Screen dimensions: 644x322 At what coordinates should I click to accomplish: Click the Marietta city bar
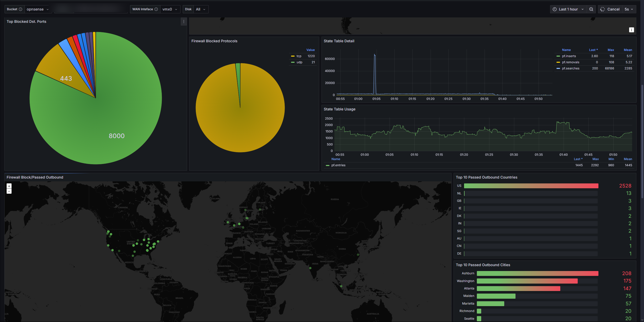(490, 304)
